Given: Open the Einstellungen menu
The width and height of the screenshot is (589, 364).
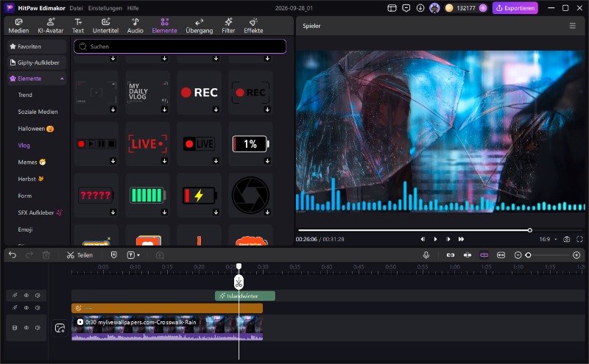Looking at the screenshot, I should pyautogui.click(x=105, y=8).
